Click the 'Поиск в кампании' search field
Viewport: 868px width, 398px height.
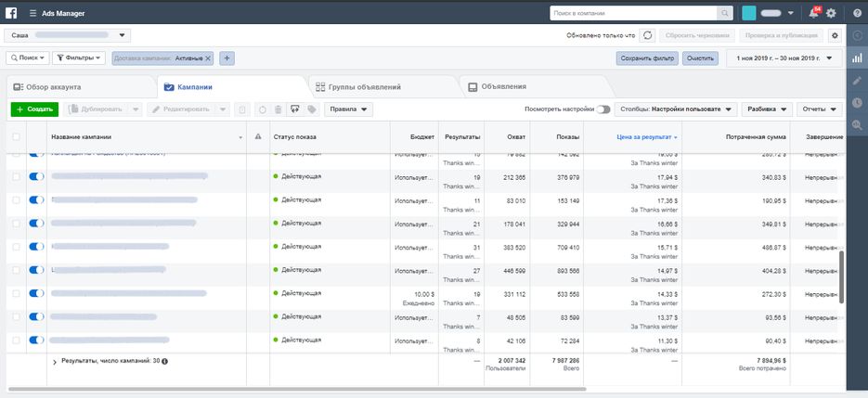coord(634,13)
